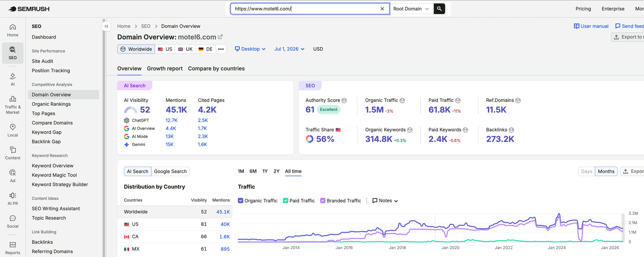
Task: Open the Desktop device dropdown
Action: tap(250, 49)
